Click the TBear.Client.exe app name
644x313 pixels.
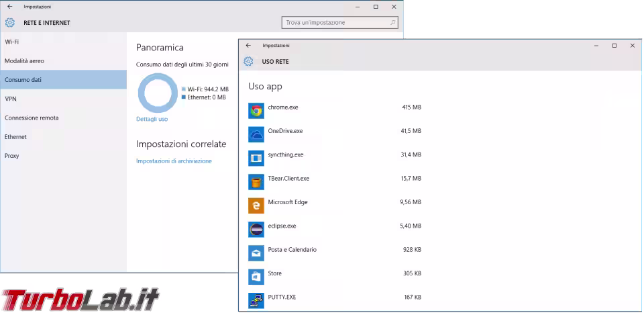[288, 179]
